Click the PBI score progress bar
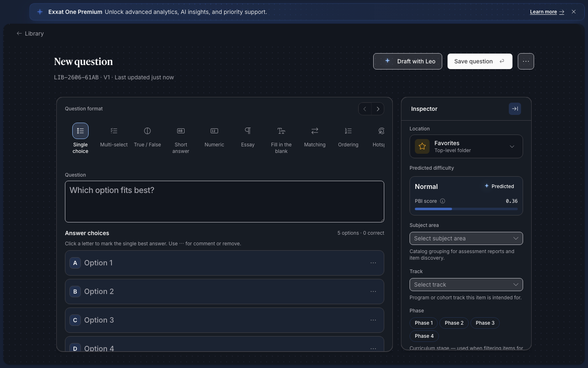Image resolution: width=588 pixels, height=368 pixels. click(x=466, y=209)
